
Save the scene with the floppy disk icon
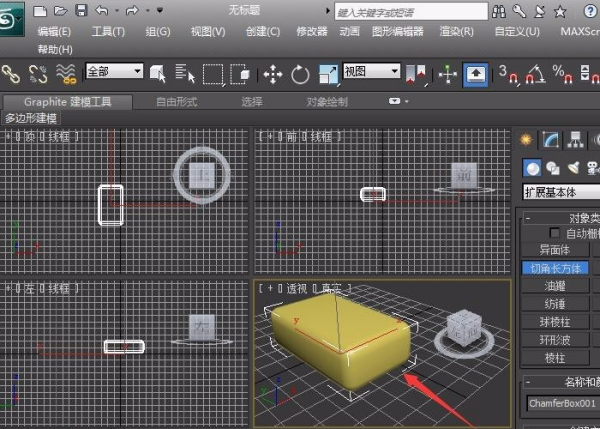[81, 10]
